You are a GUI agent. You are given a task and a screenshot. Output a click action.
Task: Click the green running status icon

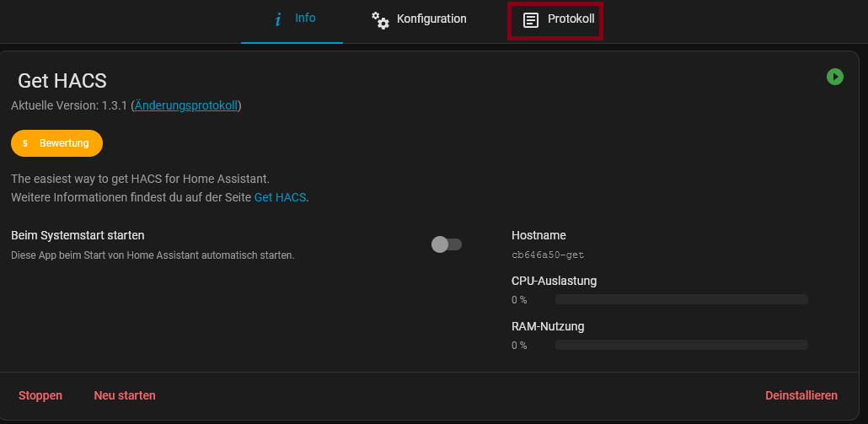pos(834,77)
